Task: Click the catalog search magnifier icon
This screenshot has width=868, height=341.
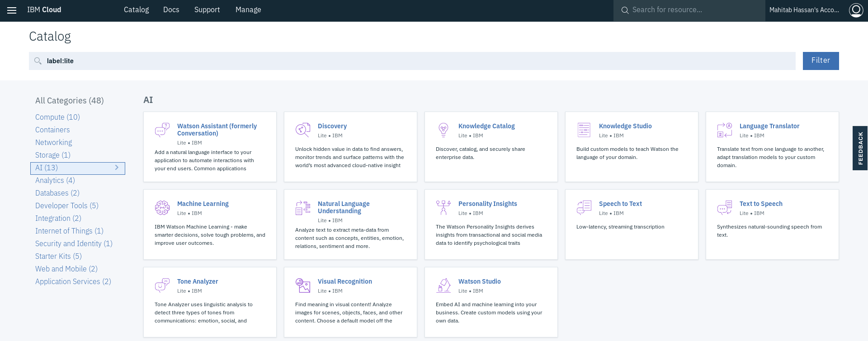Action: coord(38,61)
